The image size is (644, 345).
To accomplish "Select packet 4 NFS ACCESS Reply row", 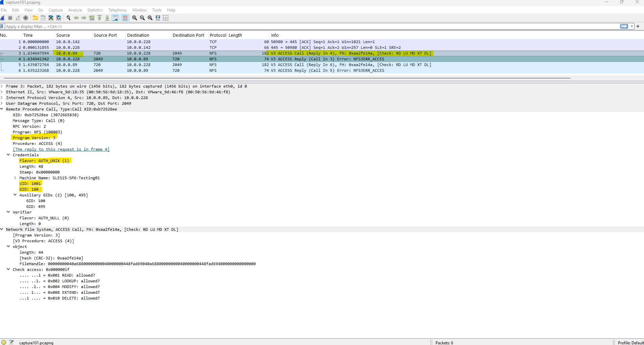I will 322,59.
